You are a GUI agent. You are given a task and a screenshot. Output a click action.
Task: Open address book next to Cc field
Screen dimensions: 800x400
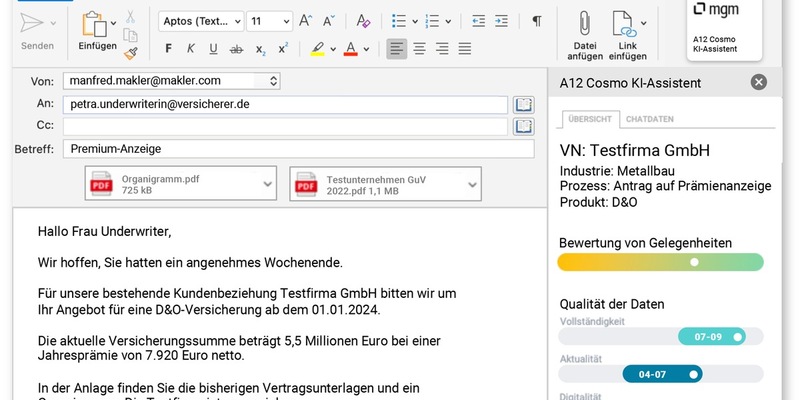pyautogui.click(x=523, y=126)
